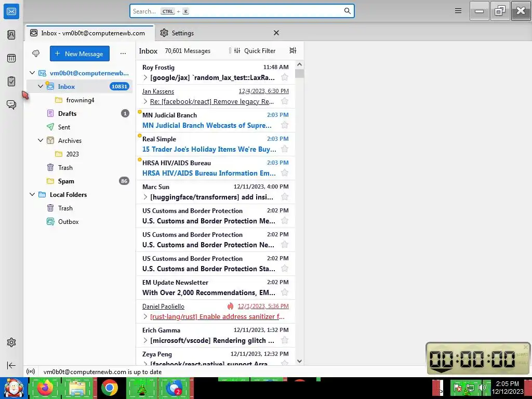
Task: Open Firefox from taskbar
Action: 45,388
